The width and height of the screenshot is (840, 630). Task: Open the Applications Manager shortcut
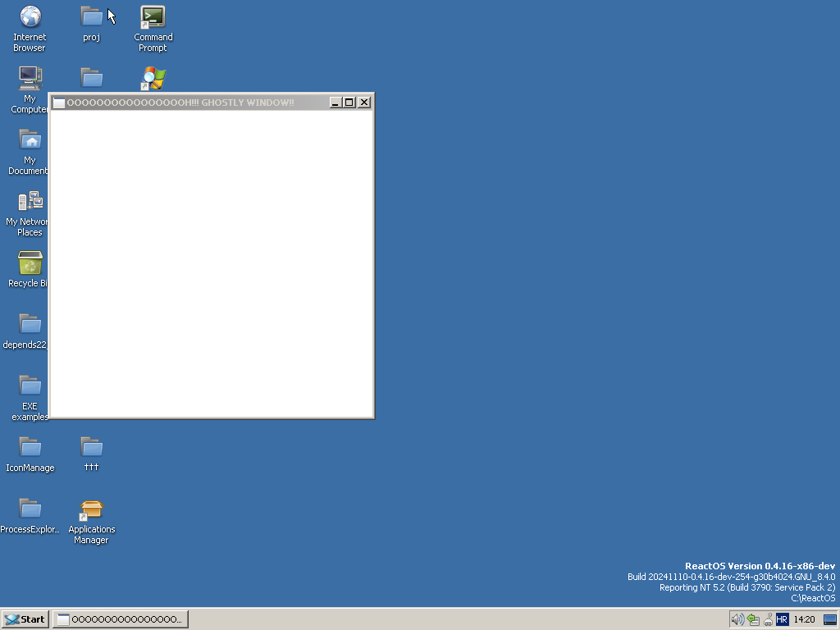91,509
